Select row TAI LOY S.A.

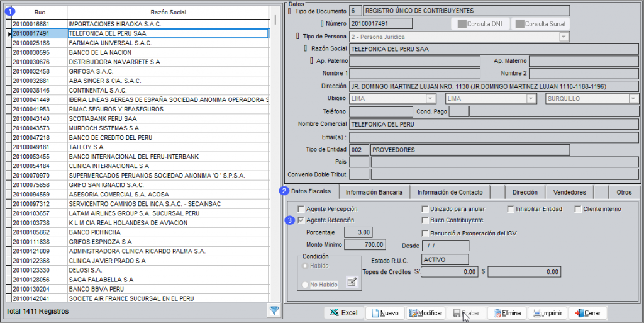coord(140,147)
